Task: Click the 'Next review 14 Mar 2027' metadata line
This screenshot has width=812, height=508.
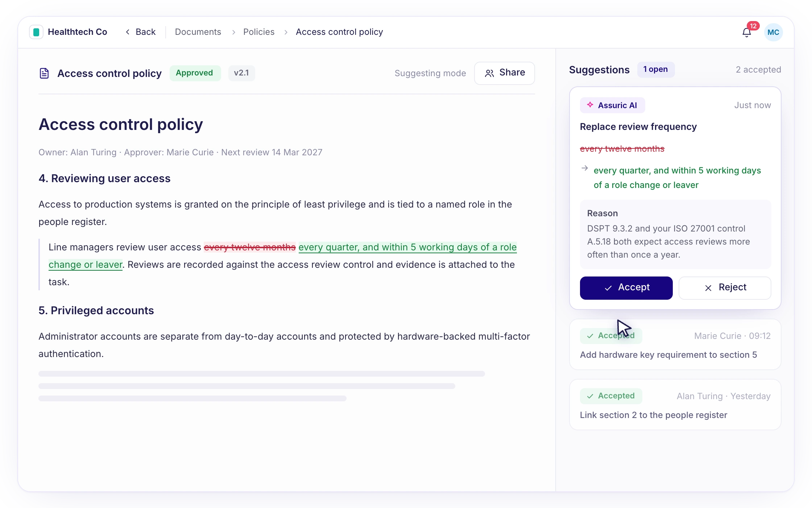Action: coord(272,152)
